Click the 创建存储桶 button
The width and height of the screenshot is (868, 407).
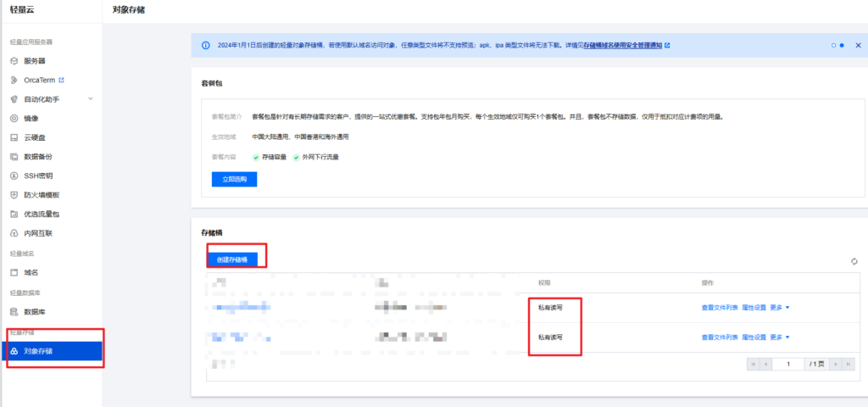(232, 259)
